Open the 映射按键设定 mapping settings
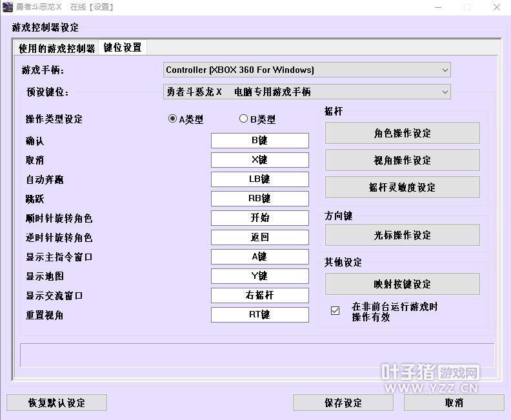 tap(402, 284)
